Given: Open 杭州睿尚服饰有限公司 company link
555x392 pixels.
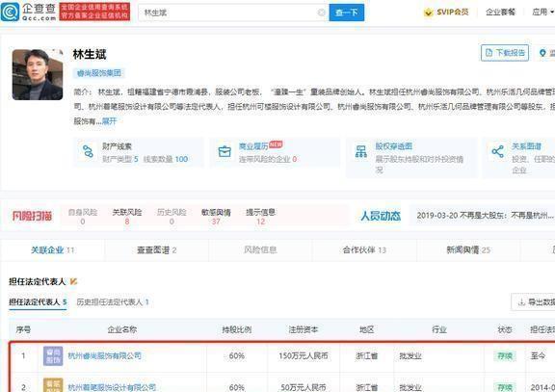Looking at the screenshot, I should click(x=104, y=356).
